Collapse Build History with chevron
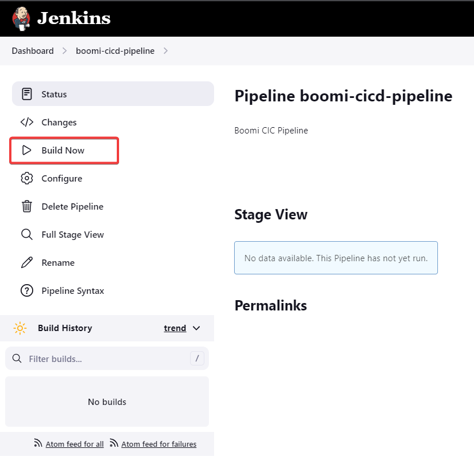 (x=196, y=328)
